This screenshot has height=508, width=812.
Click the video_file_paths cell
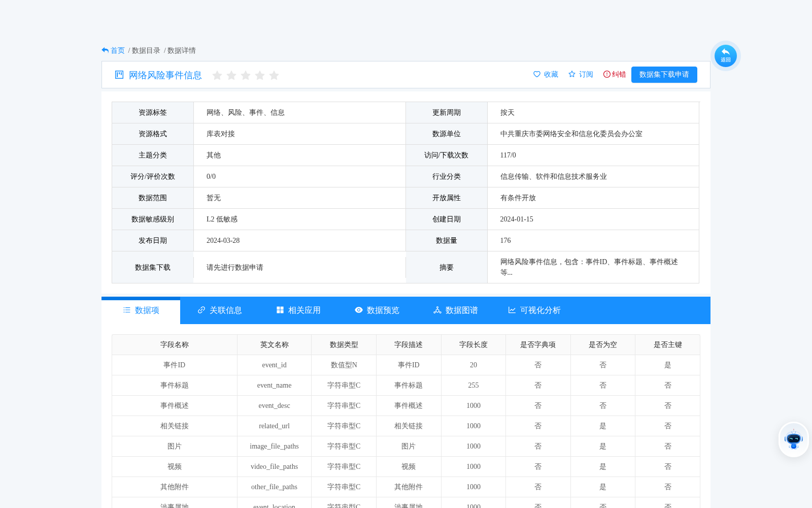pyautogui.click(x=274, y=466)
